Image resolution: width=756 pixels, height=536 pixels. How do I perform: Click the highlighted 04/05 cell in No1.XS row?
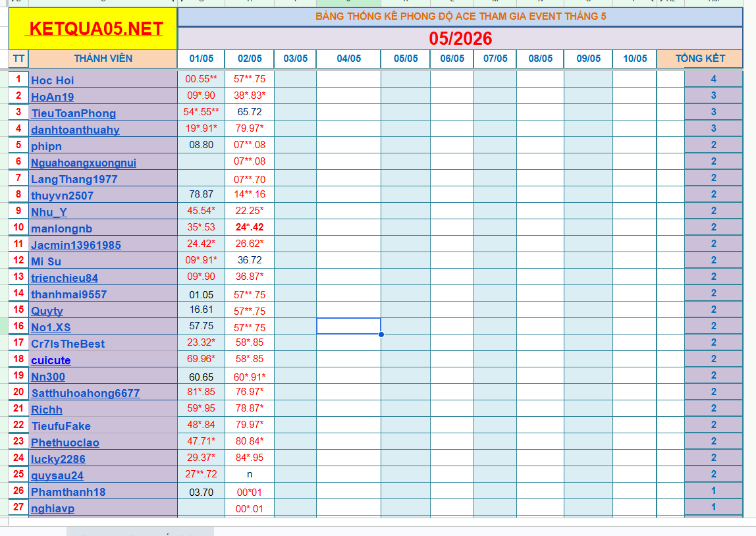(x=348, y=327)
